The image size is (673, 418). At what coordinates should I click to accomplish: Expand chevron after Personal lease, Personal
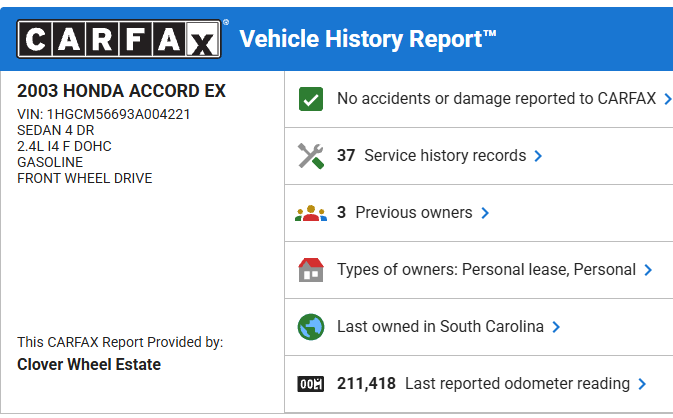(x=648, y=270)
